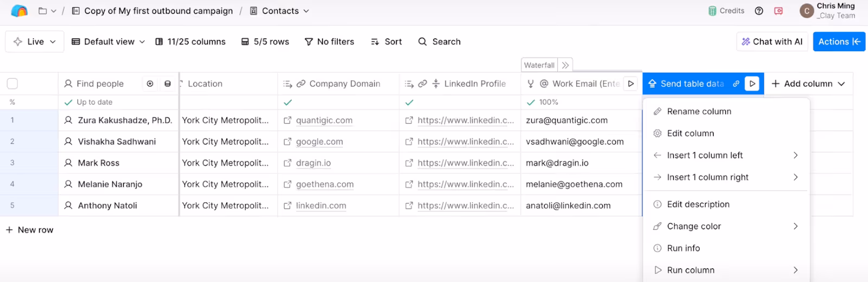The width and height of the screenshot is (868, 282).
Task: Open the 11/25 columns selector
Action: coord(190,42)
